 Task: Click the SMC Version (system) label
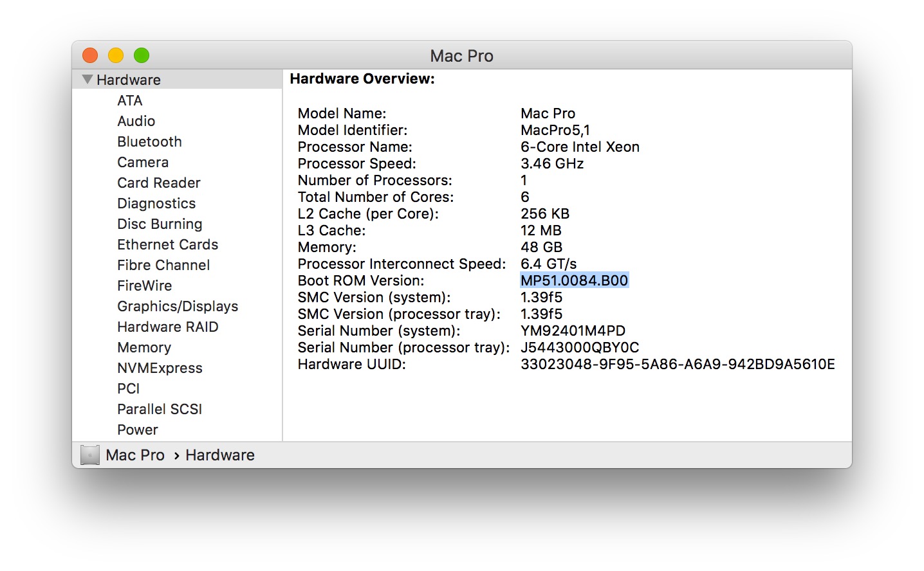coord(374,297)
